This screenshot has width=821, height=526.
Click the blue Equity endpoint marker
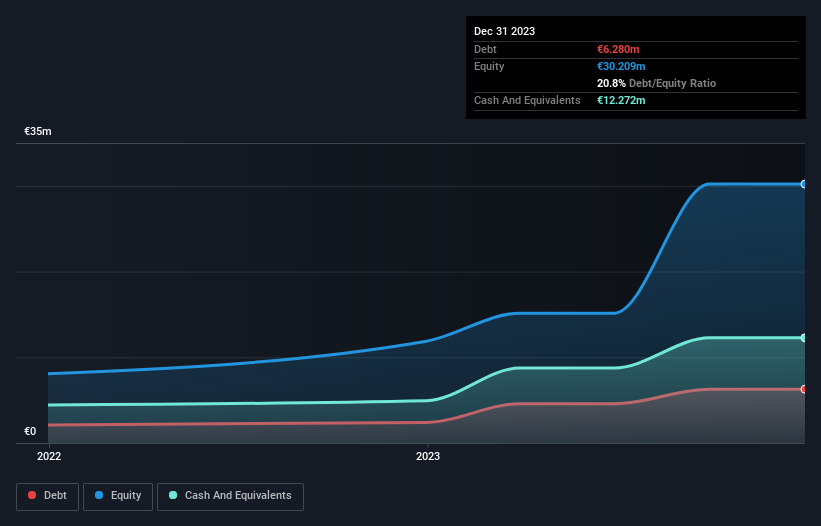tap(804, 184)
